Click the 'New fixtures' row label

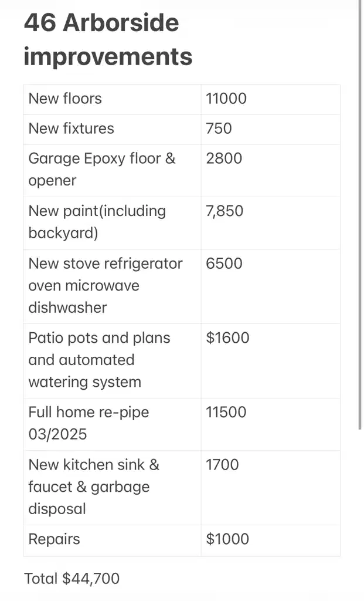(71, 129)
